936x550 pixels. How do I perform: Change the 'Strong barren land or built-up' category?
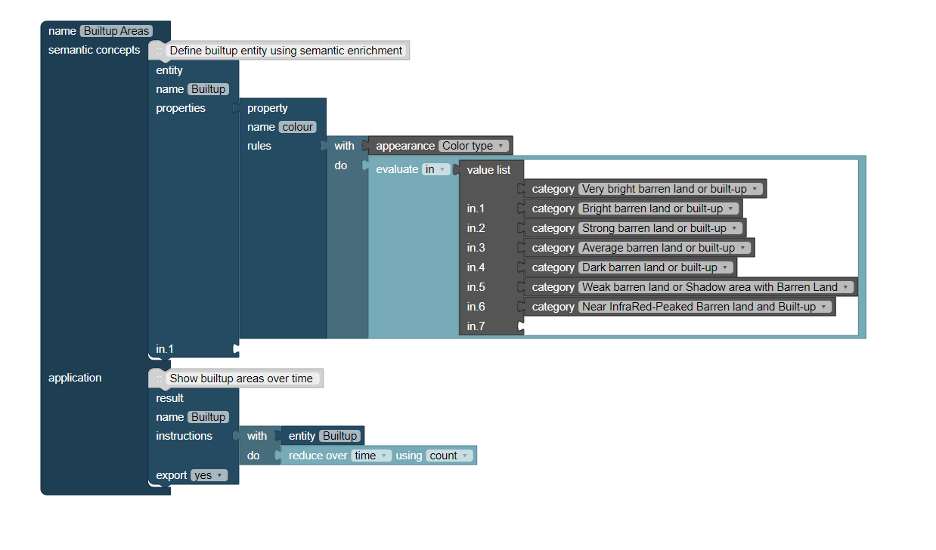(661, 228)
